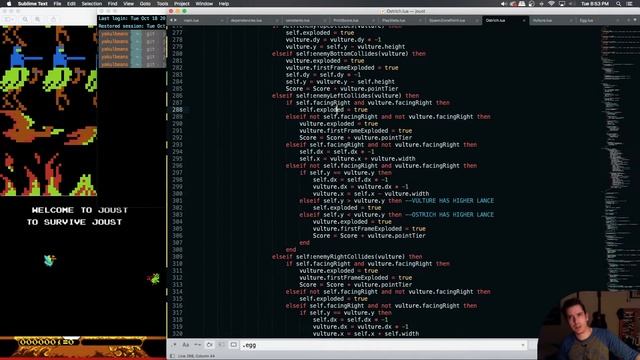
Task: Toggle in-selection search in find bar
Action: tap(221, 345)
